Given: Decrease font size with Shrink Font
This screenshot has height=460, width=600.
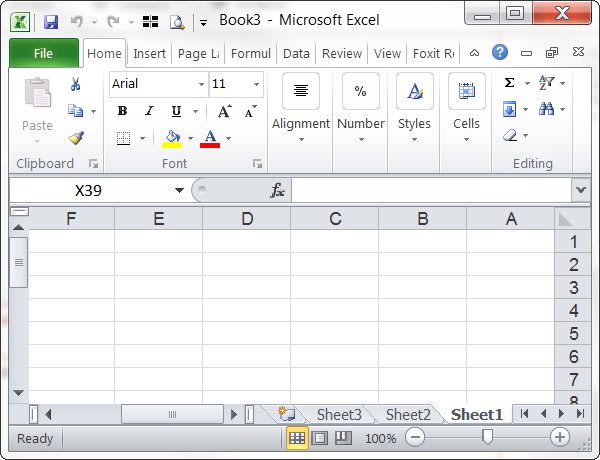Looking at the screenshot, I should tap(250, 111).
